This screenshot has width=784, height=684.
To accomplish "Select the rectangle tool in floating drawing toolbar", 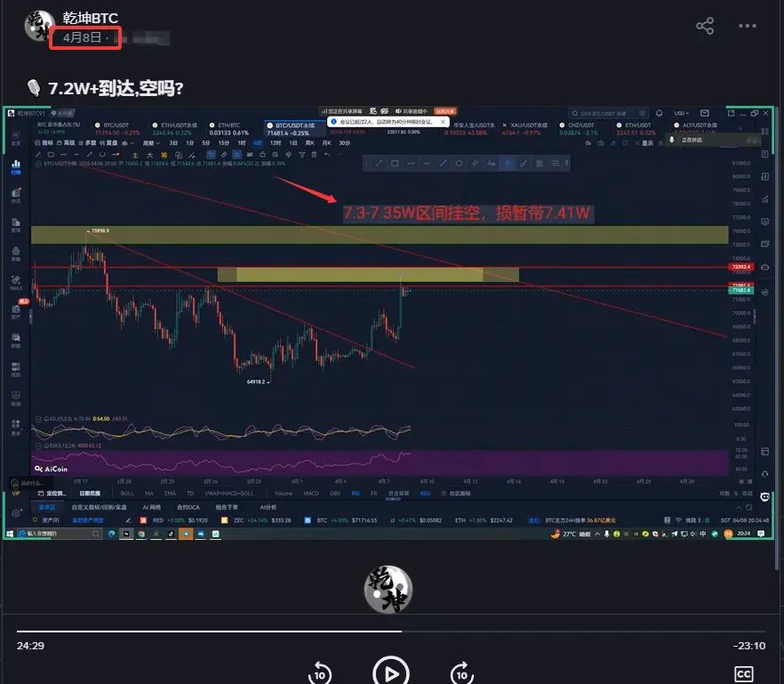I will point(395,163).
